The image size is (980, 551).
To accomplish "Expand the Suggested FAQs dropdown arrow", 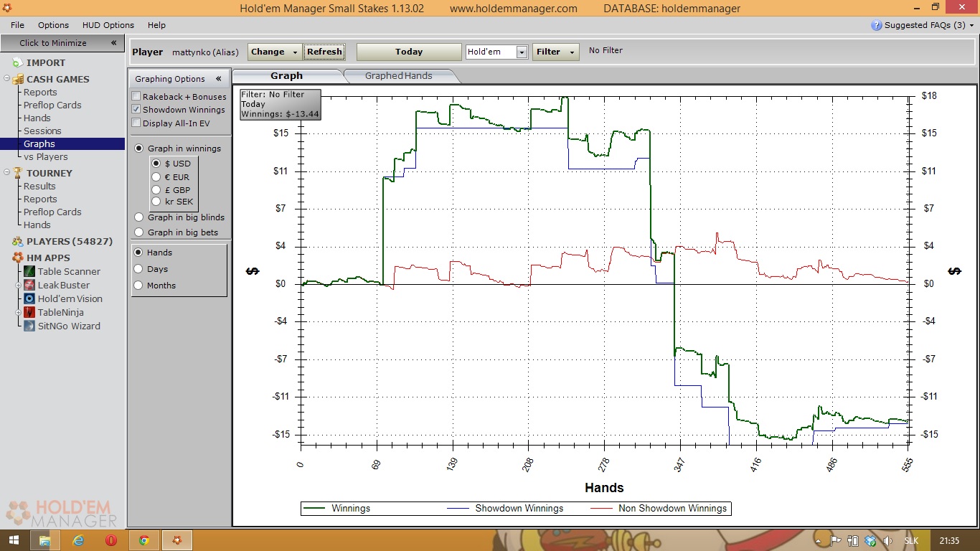I will (x=971, y=25).
